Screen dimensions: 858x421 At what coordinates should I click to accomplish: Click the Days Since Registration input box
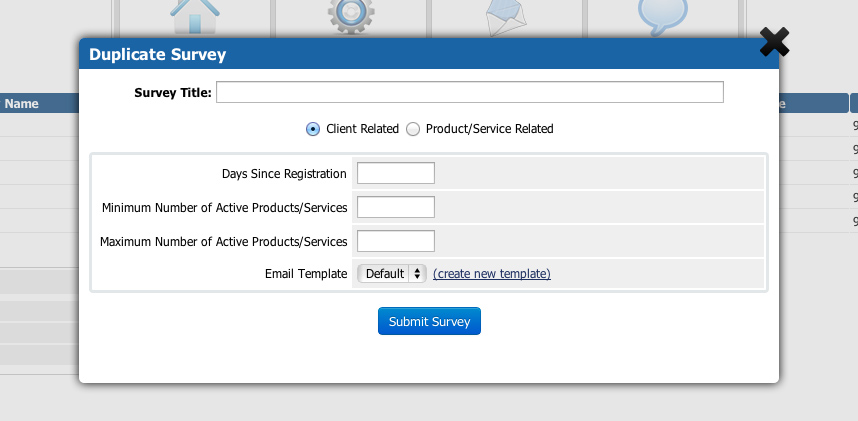tap(395, 174)
